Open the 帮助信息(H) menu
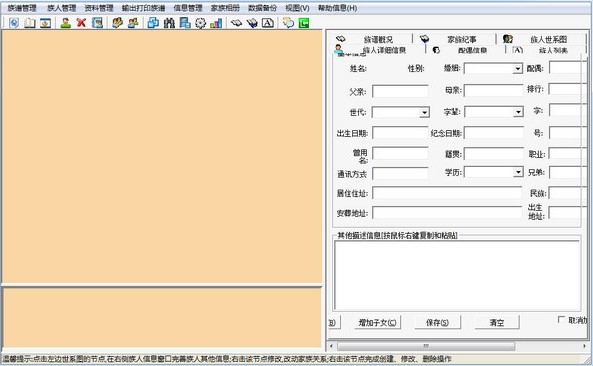Screen dimensions: 593x366 pos(337,8)
